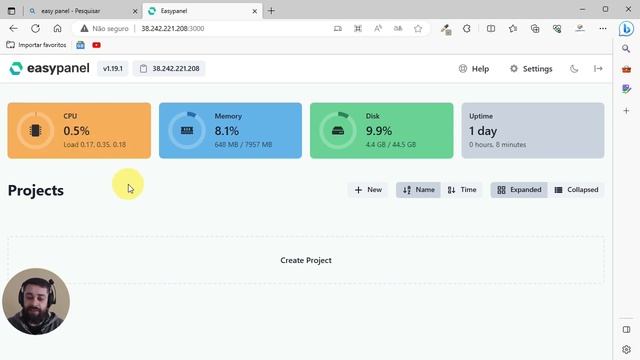Open tab actions menu icon
640x360 pixels.
pyautogui.click(x=11, y=11)
